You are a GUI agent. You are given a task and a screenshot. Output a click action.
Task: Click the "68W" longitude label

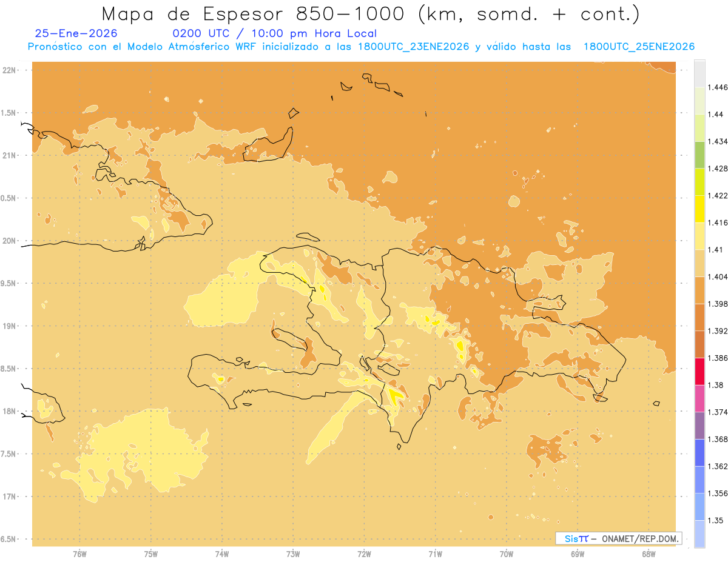click(x=649, y=554)
